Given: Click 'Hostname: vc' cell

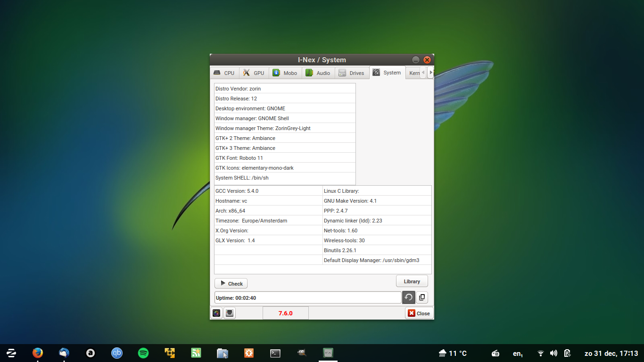Looking at the screenshot, I should coord(268,200).
